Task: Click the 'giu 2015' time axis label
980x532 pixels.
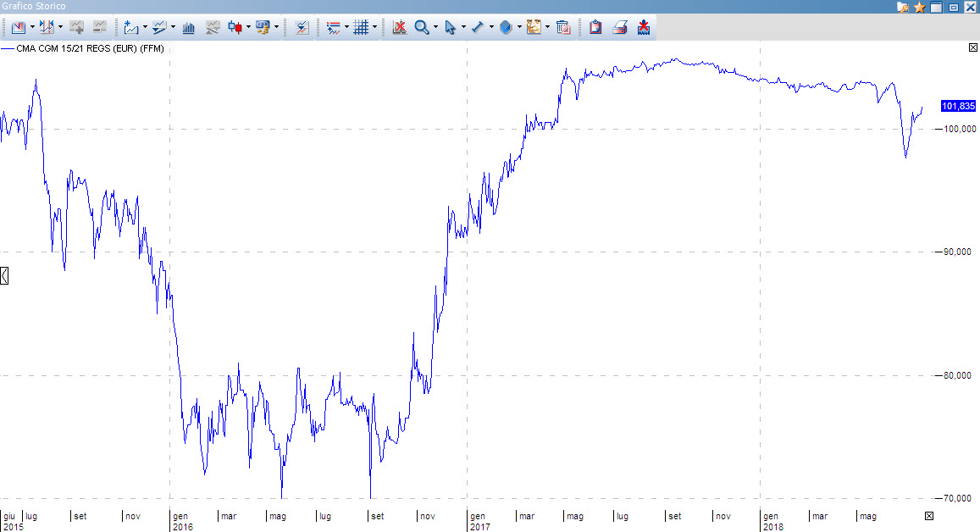Action: pyautogui.click(x=13, y=521)
